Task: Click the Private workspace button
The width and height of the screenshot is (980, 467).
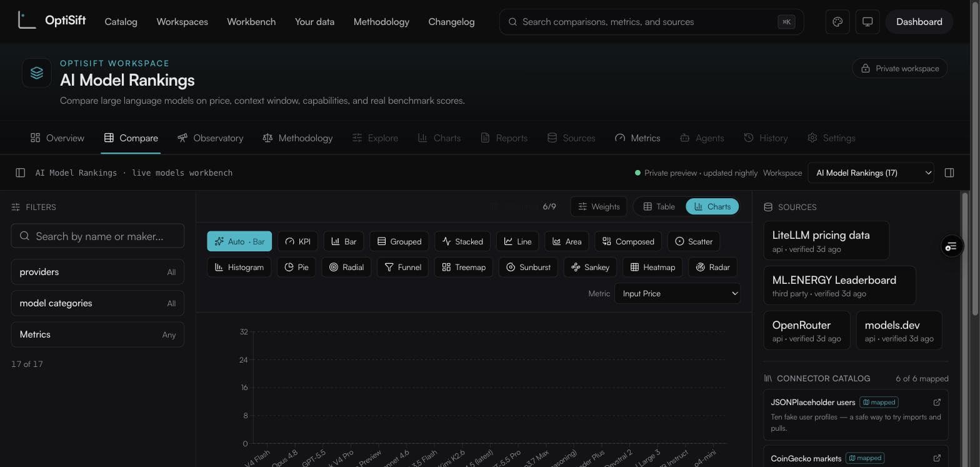Action: pos(900,68)
